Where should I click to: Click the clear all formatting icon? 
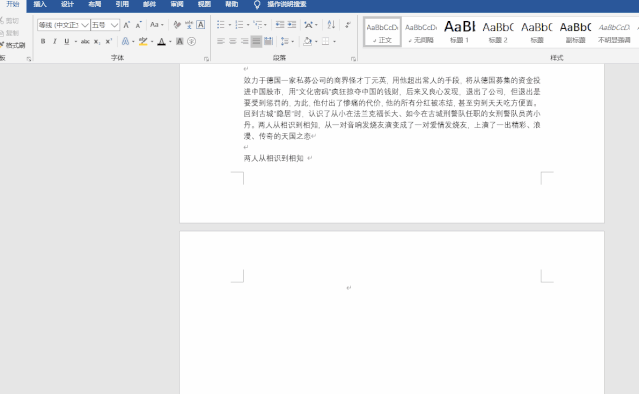pyautogui.click(x=177, y=25)
